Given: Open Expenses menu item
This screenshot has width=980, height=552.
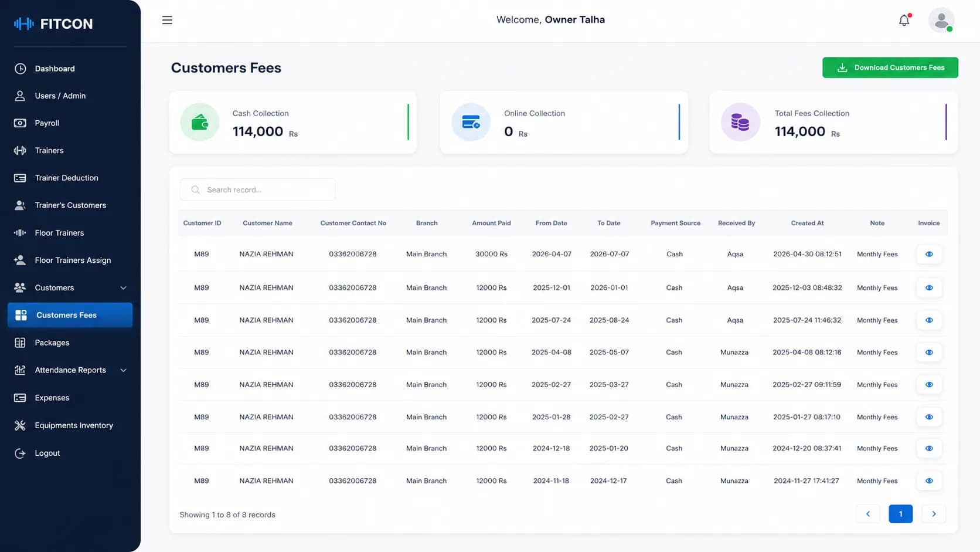Looking at the screenshot, I should click(70, 398).
